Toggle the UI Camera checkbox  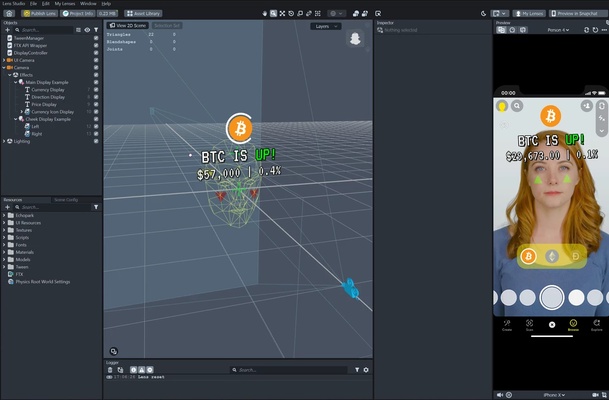coord(96,60)
